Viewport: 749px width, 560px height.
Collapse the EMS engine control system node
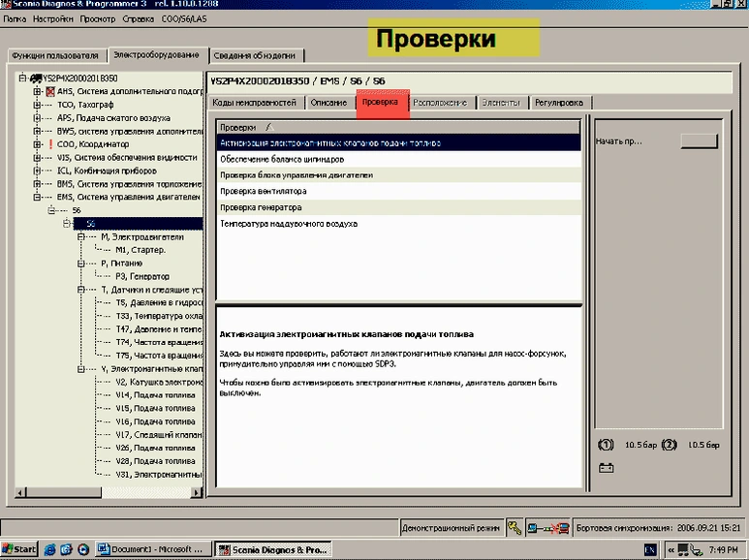(x=38, y=196)
